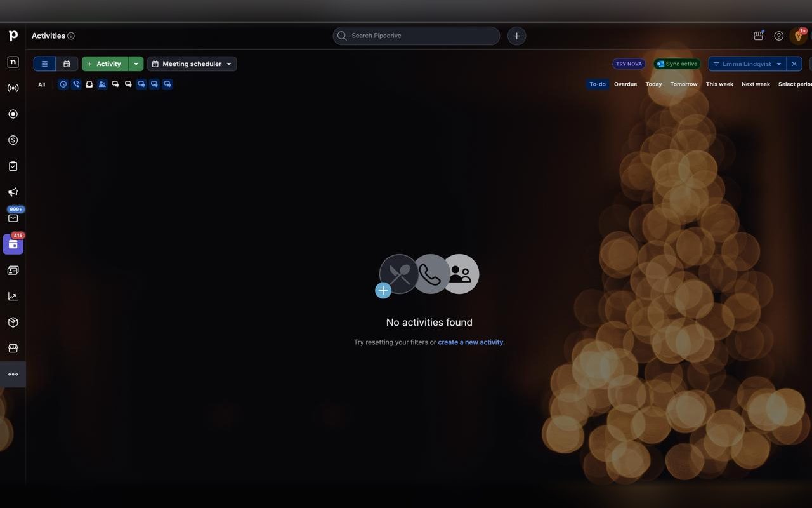Toggle the inbox tray type filter
The image size is (812, 508).
[x=89, y=84]
